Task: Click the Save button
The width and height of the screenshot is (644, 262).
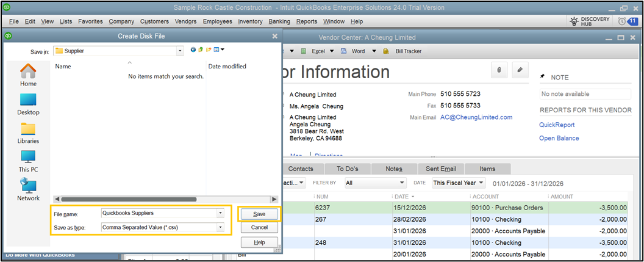Action: (x=259, y=214)
